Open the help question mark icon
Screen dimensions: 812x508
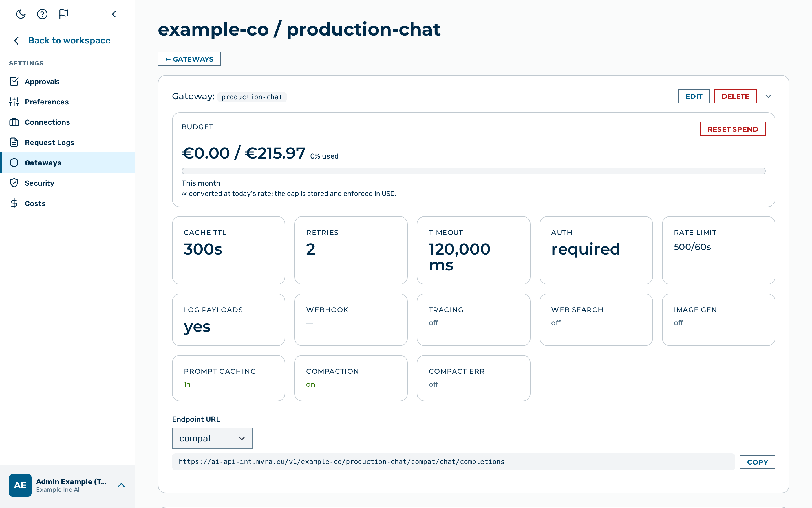pos(42,14)
